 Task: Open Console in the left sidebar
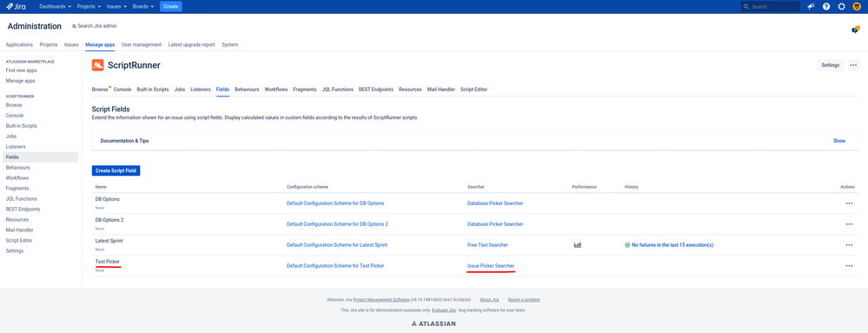(15, 116)
